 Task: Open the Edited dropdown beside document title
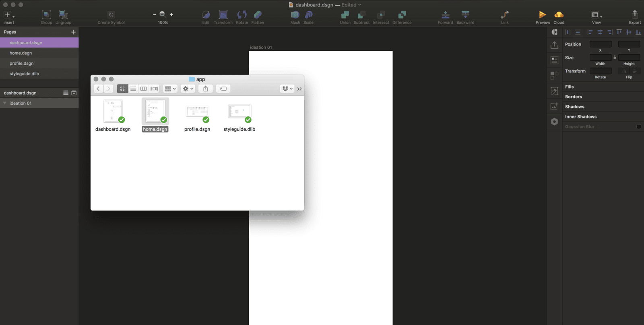point(351,5)
